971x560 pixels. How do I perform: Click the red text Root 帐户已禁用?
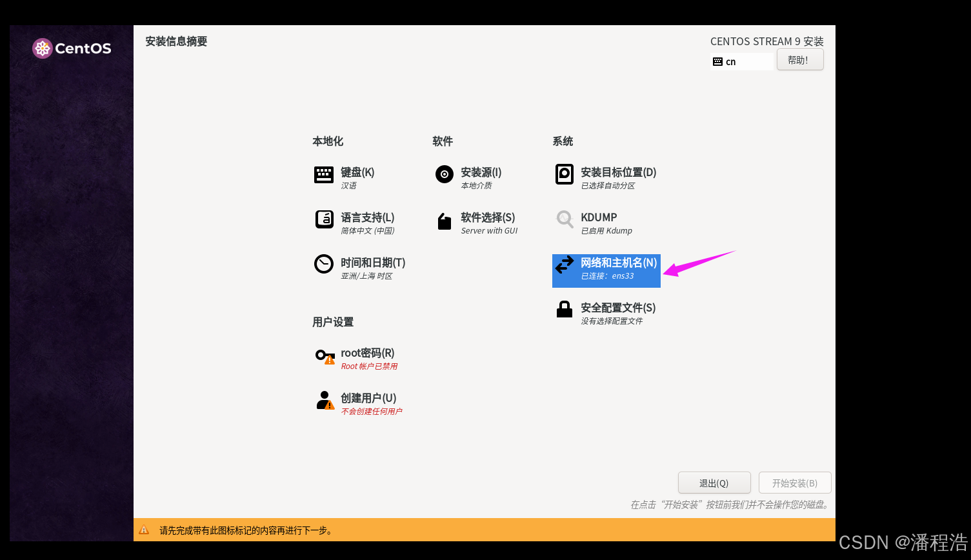point(369,366)
